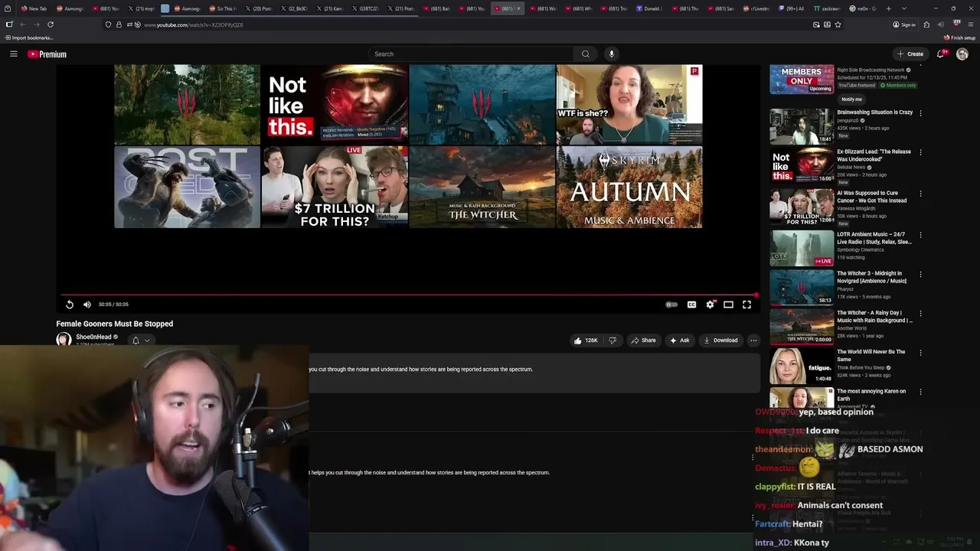Click the Create button

point(910,54)
